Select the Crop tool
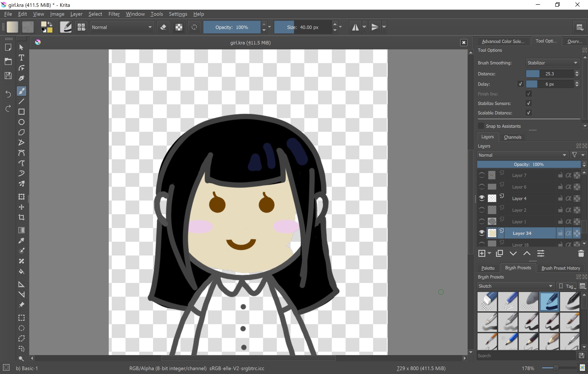This screenshot has width=588, height=374. coord(21,217)
